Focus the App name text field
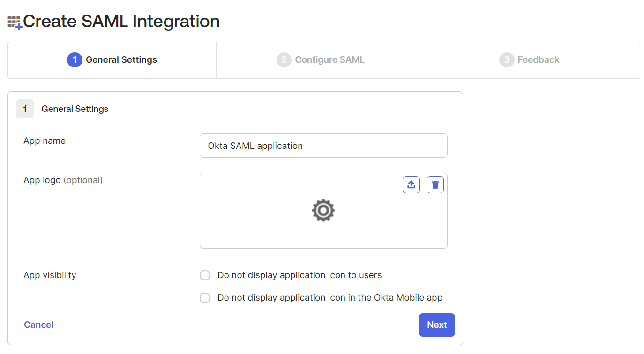The height and width of the screenshot is (354, 644). point(323,146)
